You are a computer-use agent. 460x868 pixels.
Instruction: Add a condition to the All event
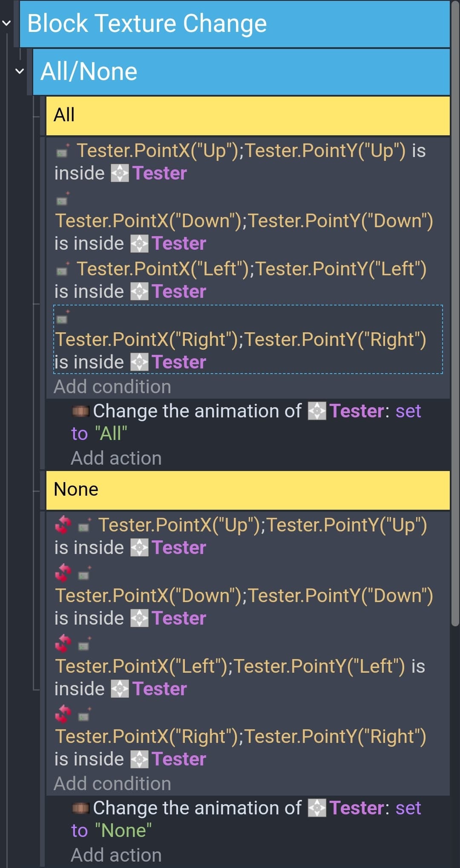pos(112,387)
